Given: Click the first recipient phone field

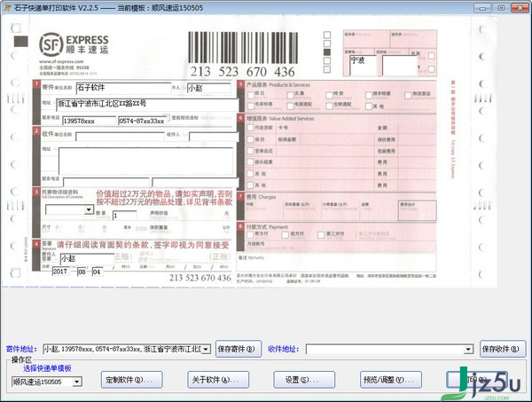Looking at the screenshot, I should point(106,182).
